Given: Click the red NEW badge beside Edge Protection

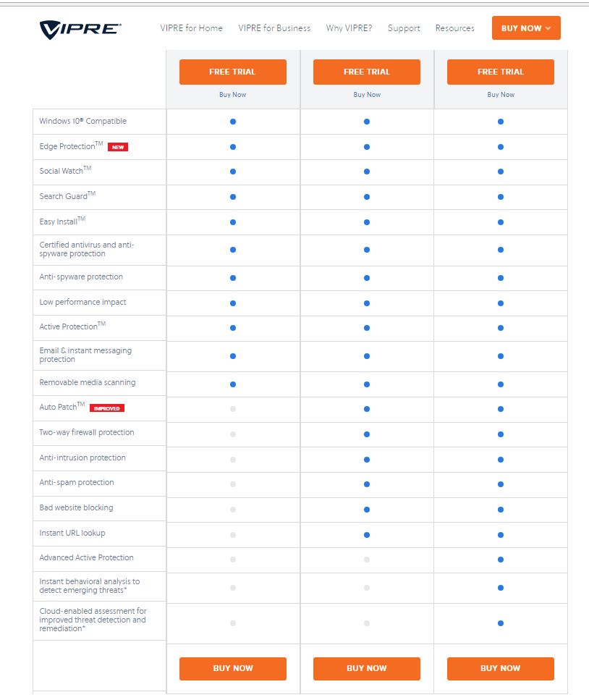Looking at the screenshot, I should pos(117,147).
